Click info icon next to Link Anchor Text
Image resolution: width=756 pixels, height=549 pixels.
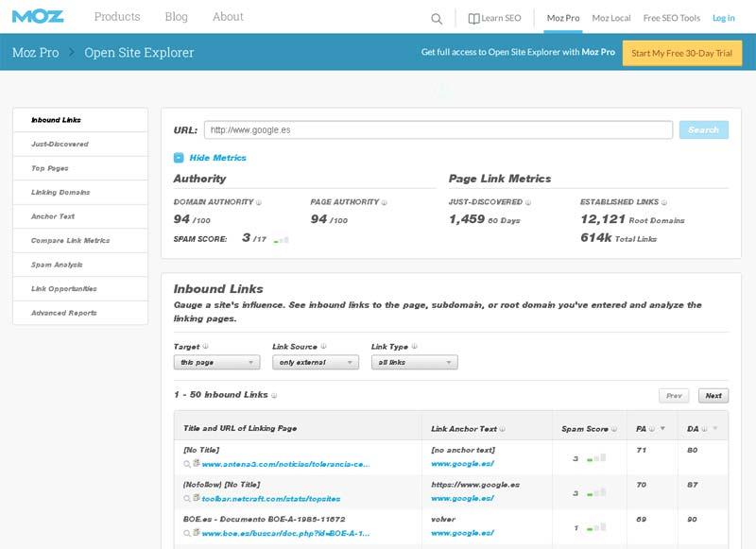(504, 429)
